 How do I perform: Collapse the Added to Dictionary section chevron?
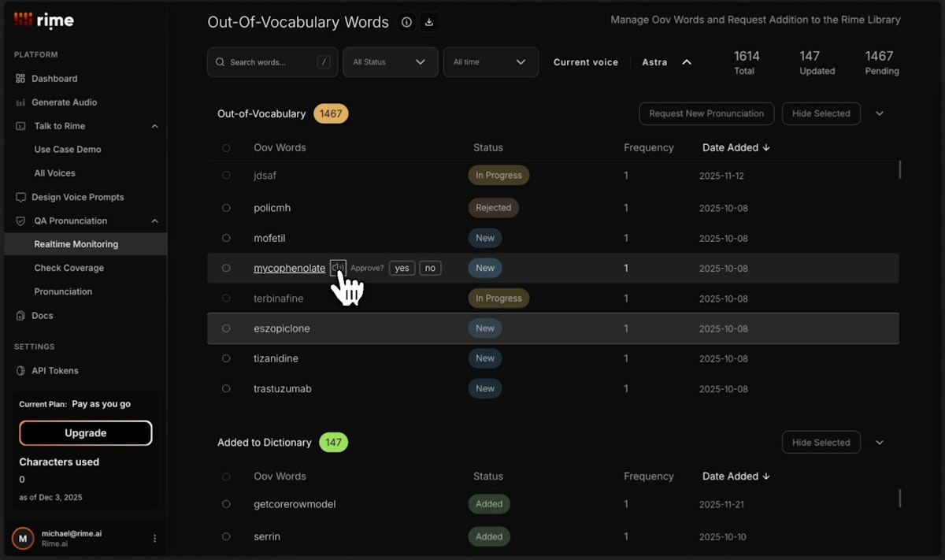[880, 443]
